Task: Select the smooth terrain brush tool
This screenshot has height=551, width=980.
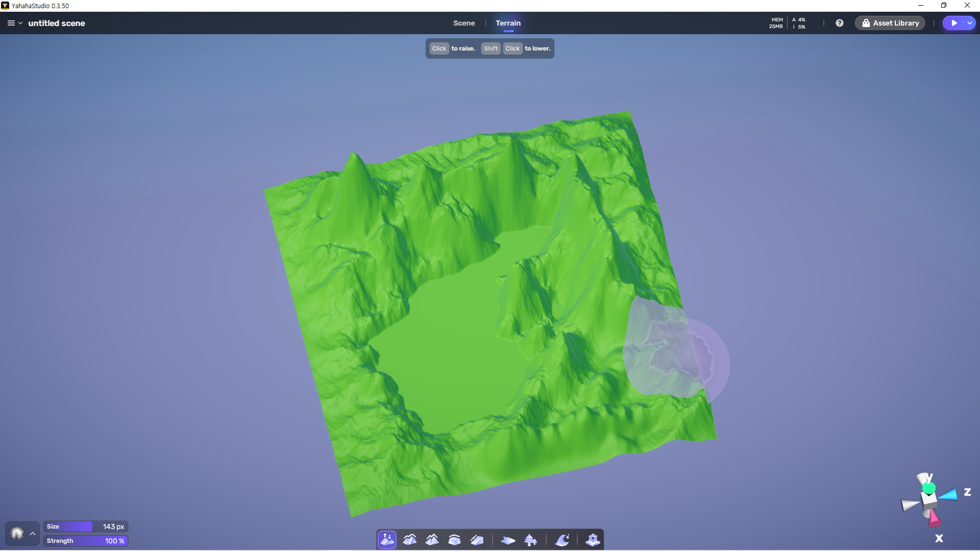Action: 409,540
